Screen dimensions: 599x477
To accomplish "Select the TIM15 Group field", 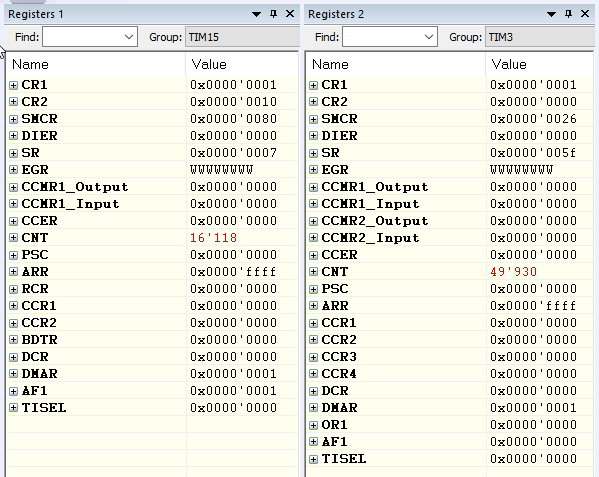I will 242,37.
